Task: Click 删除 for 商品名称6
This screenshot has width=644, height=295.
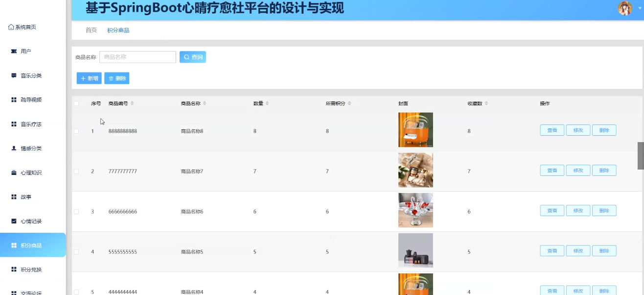Action: pos(604,211)
